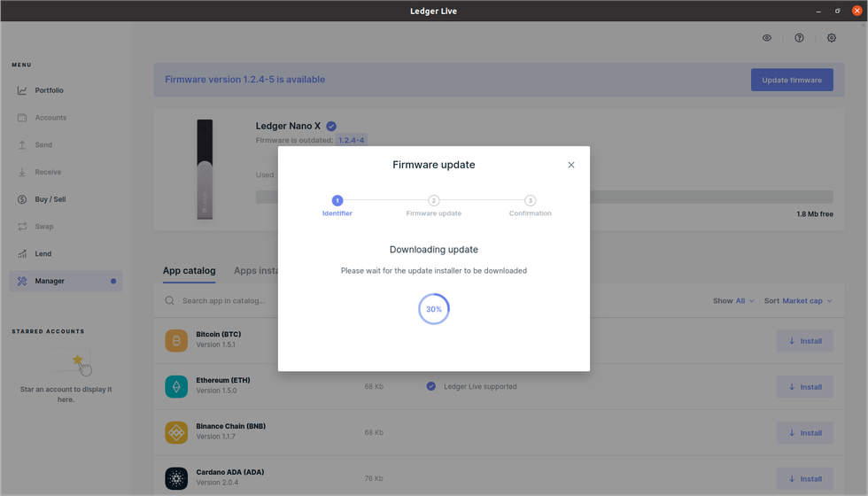Image resolution: width=868 pixels, height=496 pixels.
Task: Open the Sort Market cap dropdown
Action: (x=798, y=301)
